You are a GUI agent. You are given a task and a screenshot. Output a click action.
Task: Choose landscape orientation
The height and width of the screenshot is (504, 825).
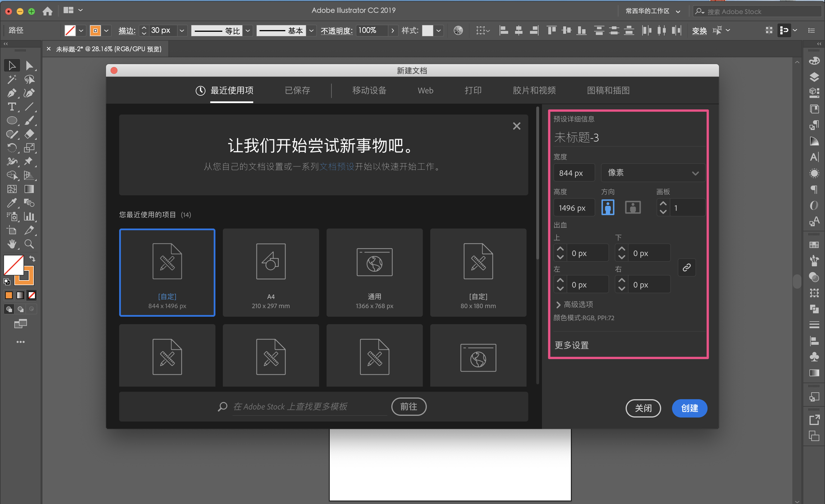(x=632, y=208)
